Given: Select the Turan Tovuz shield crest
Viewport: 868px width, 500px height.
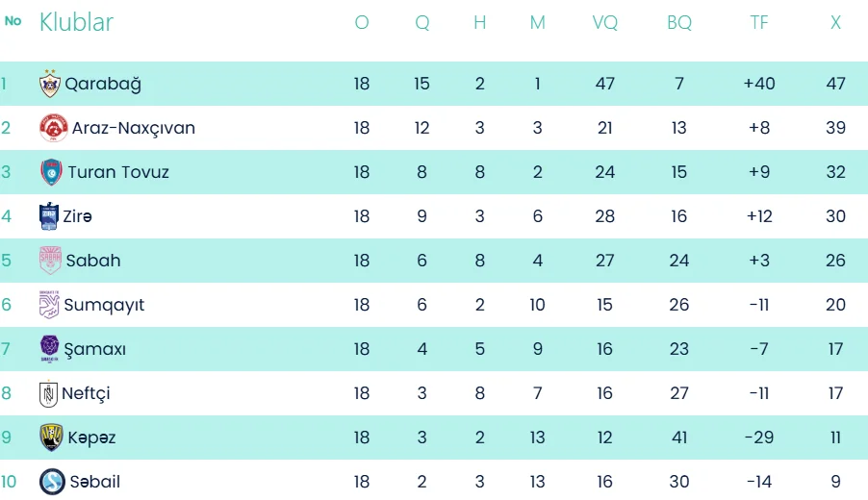Looking at the screenshot, I should pyautogui.click(x=51, y=172).
